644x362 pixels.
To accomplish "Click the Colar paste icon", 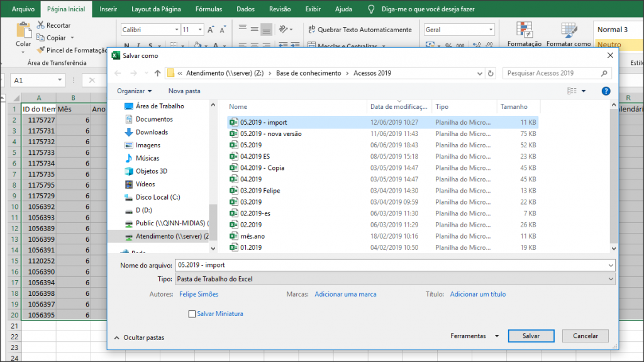I will [x=23, y=31].
